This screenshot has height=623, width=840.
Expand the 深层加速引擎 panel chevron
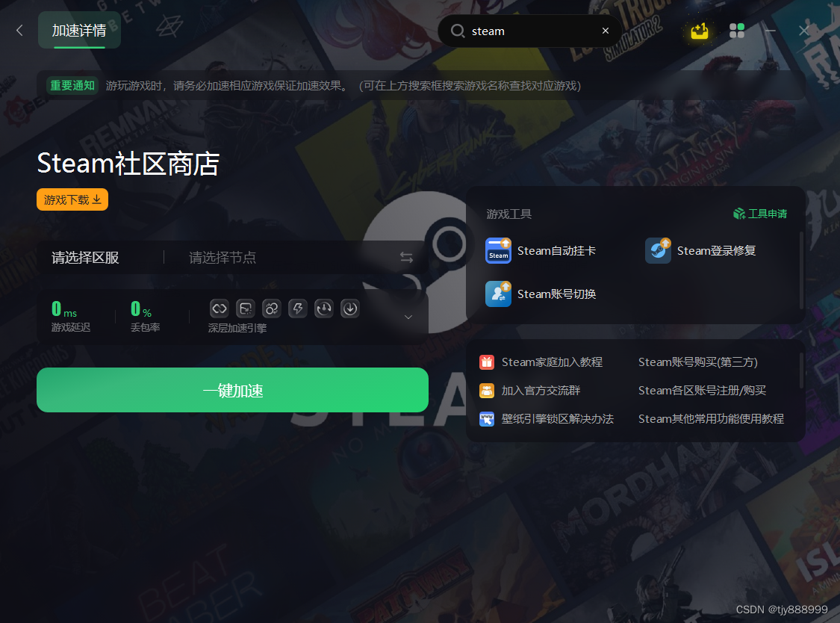[408, 317]
